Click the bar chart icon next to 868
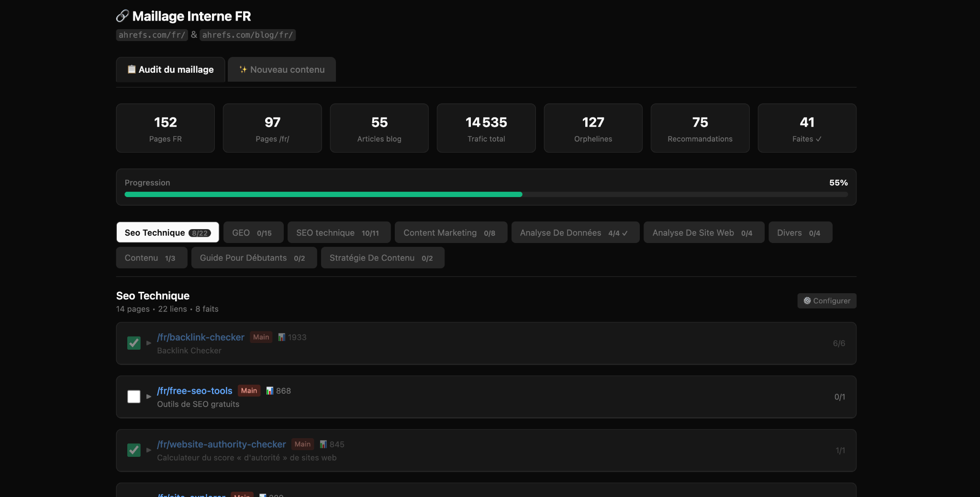Screen dimensions: 980x497 (x=270, y=391)
